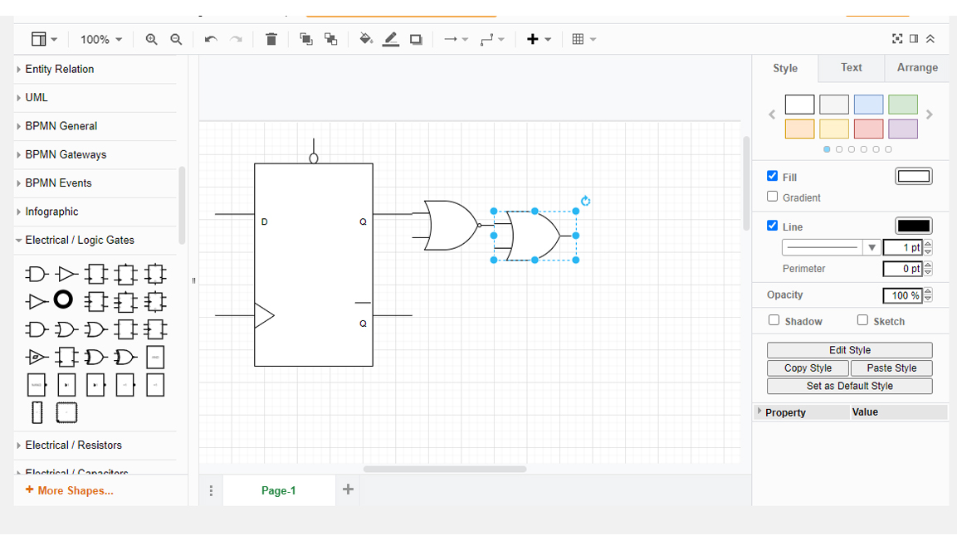Uncheck the Fill checkbox
The image size is (957, 560).
(773, 176)
